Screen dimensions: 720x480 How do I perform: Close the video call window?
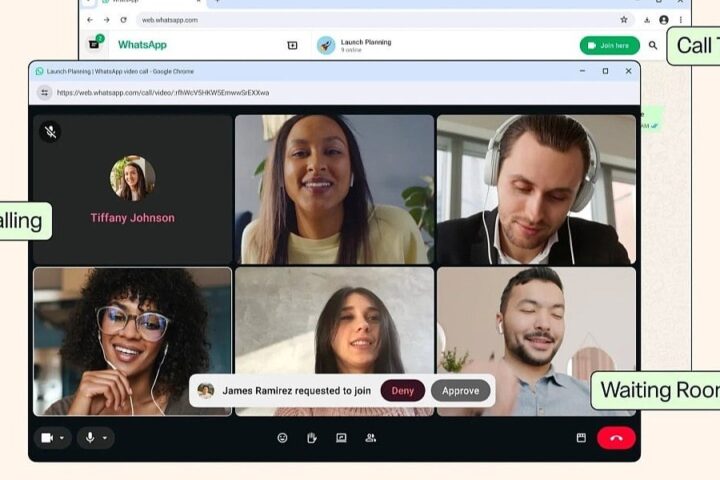(x=628, y=71)
